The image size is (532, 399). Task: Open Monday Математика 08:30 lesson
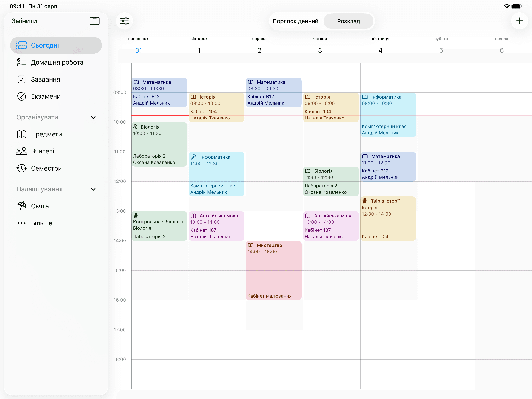pyautogui.click(x=159, y=92)
